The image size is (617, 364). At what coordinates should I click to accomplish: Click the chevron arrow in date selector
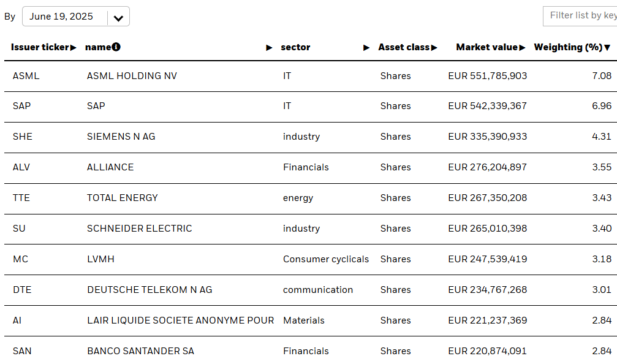point(118,18)
